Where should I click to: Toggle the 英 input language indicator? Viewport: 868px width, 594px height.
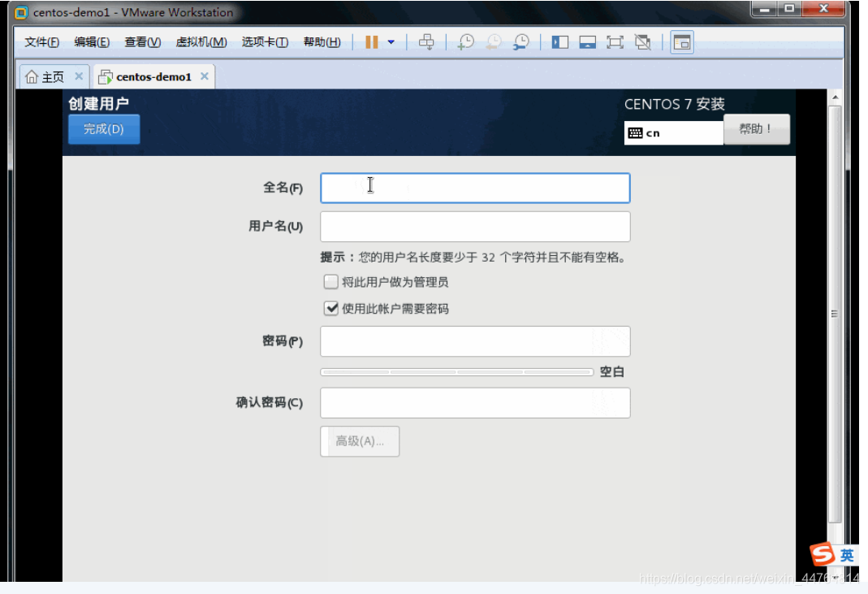(847, 555)
